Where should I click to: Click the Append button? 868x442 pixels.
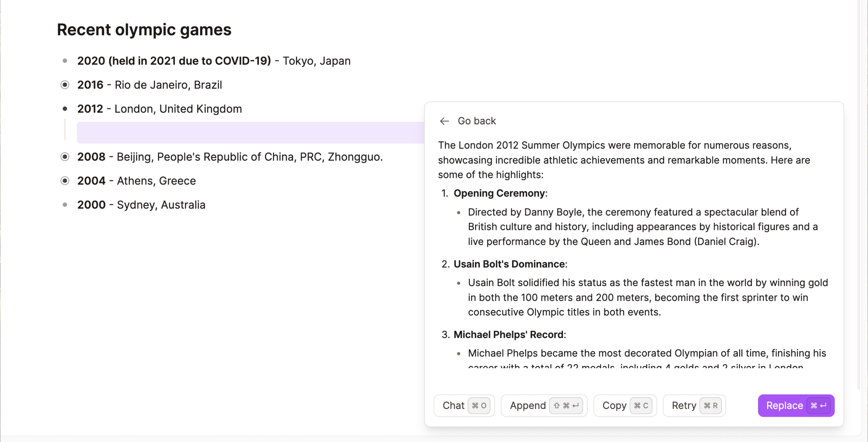tap(544, 406)
